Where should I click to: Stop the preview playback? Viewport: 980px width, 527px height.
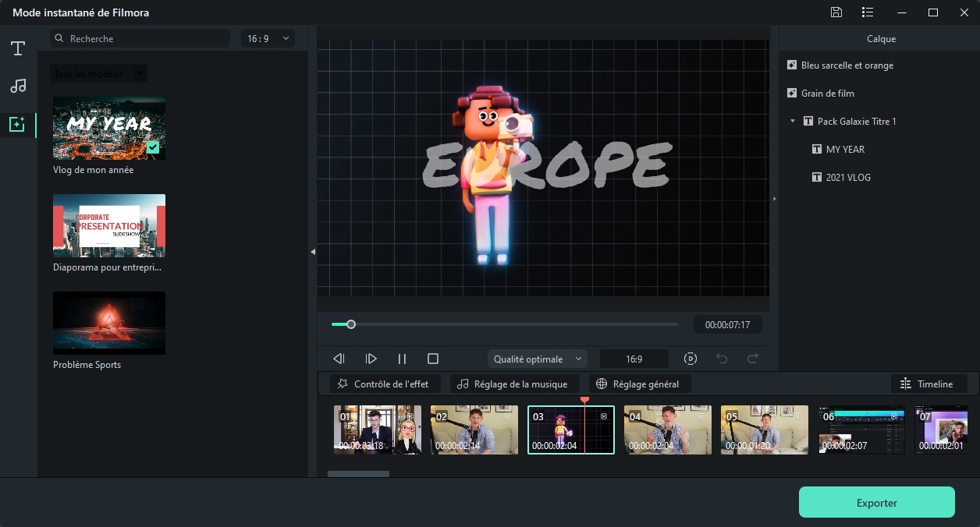coord(433,359)
